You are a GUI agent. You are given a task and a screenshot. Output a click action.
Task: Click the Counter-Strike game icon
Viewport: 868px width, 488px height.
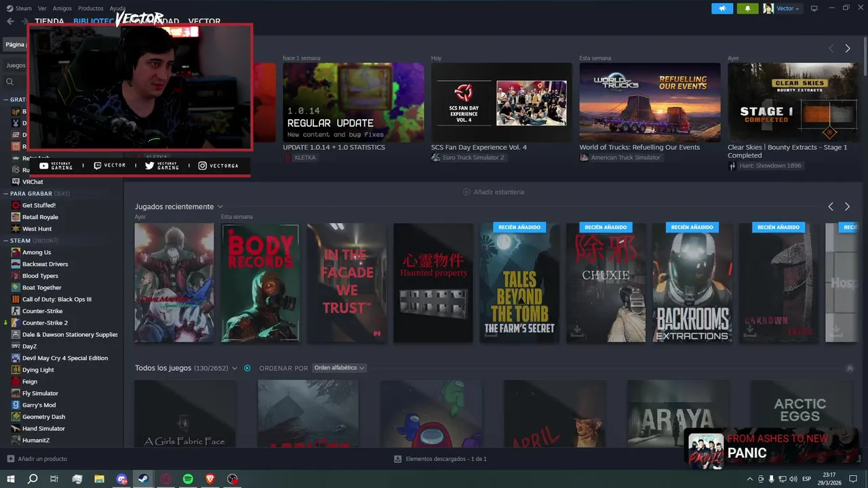tap(16, 311)
